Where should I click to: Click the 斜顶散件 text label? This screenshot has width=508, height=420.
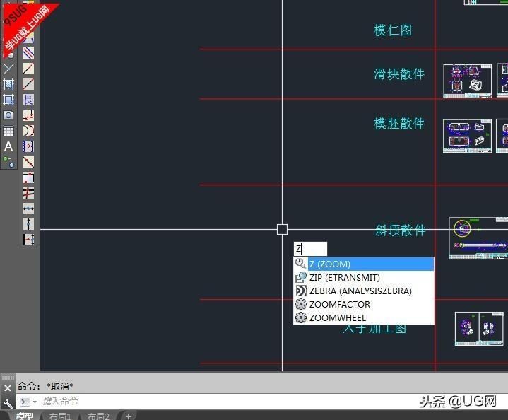click(x=400, y=230)
